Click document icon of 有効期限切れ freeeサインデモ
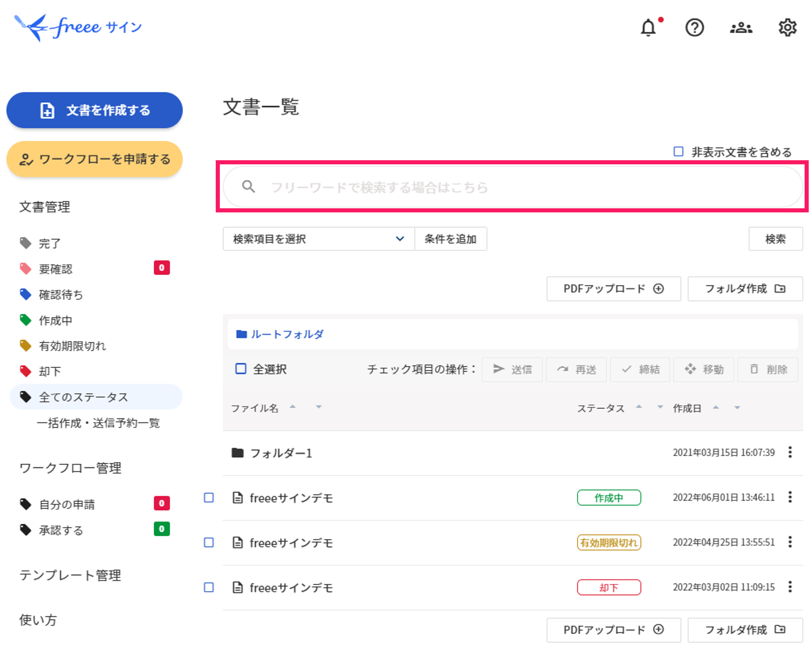The image size is (812, 645). click(x=238, y=542)
